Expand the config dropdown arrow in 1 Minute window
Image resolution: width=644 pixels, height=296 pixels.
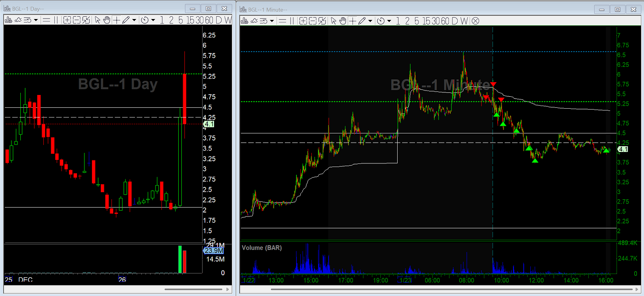(272, 20)
